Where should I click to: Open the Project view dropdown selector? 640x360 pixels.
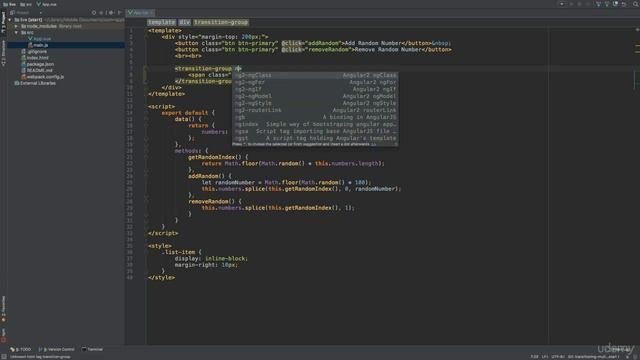tap(27, 13)
